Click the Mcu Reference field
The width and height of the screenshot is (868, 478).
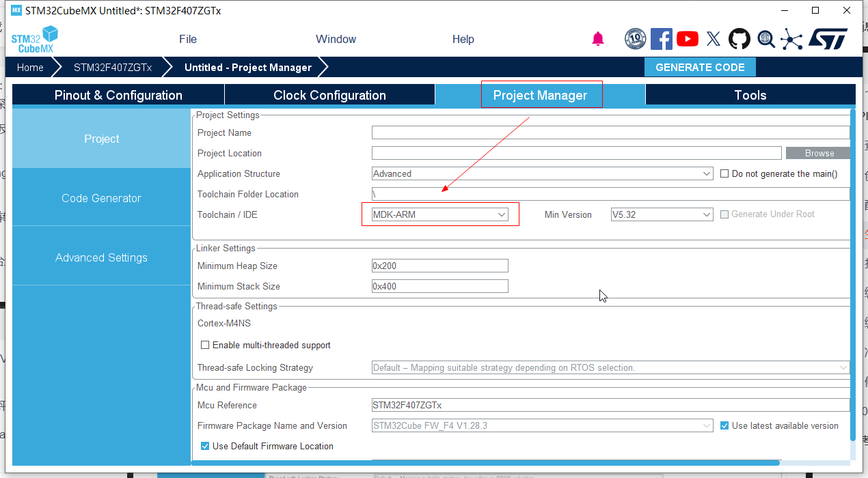pos(611,405)
